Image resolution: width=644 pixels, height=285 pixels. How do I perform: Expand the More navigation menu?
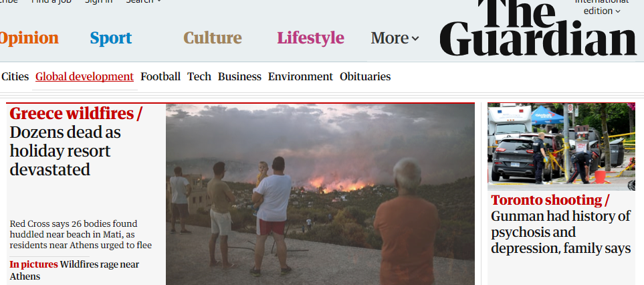click(x=395, y=38)
